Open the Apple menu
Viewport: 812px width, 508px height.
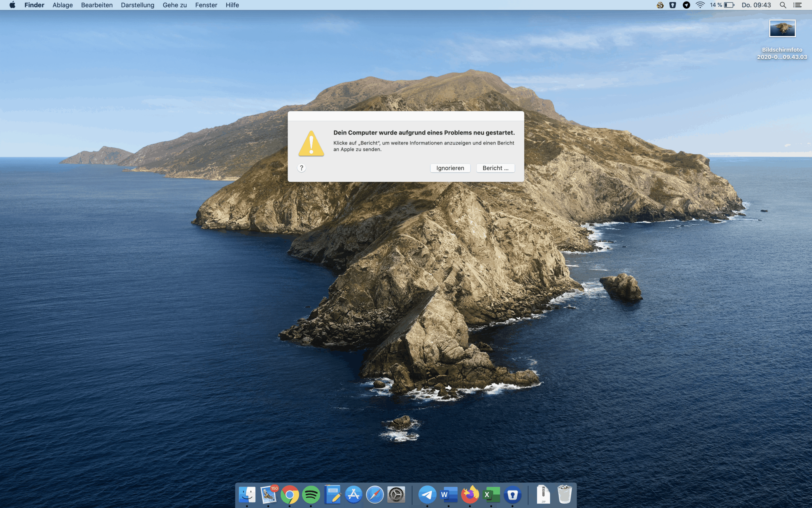coord(12,5)
